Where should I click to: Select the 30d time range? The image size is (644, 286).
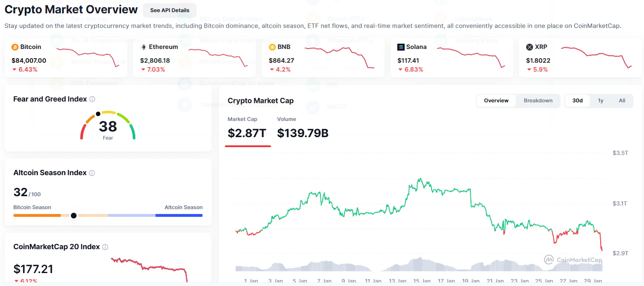click(577, 101)
